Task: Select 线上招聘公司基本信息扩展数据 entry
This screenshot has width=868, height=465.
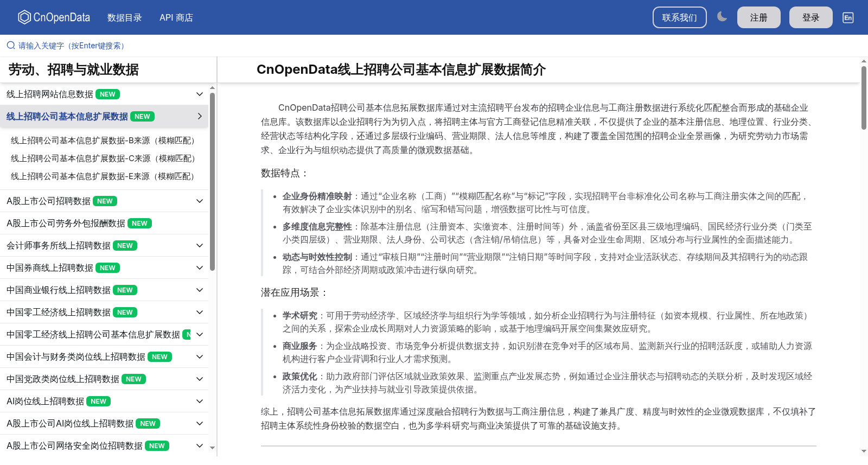Action: [67, 116]
